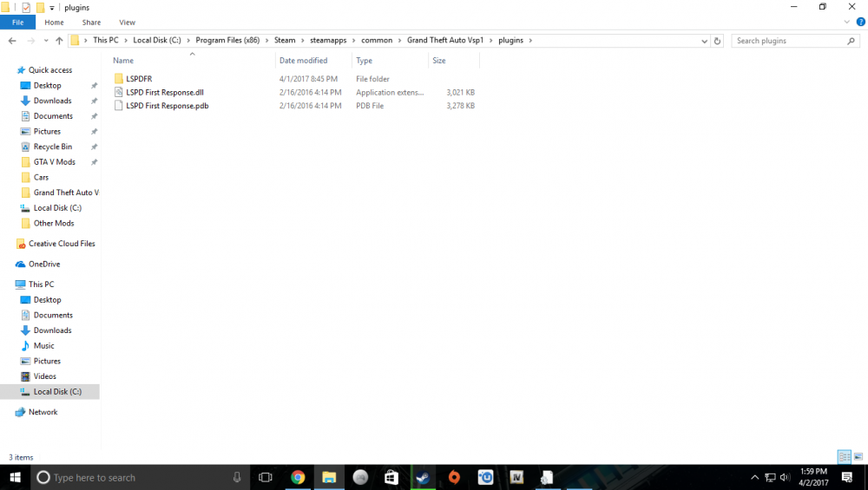Open Network in the sidebar

[43, 412]
